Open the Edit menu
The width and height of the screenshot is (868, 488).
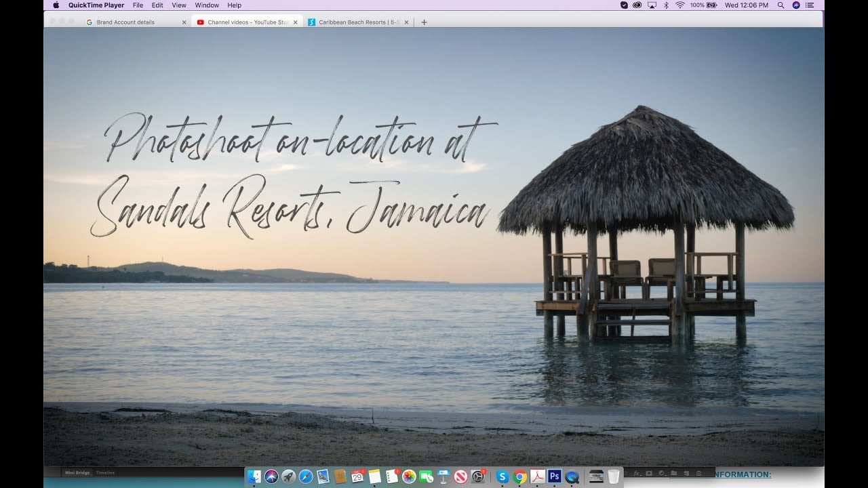coord(157,5)
